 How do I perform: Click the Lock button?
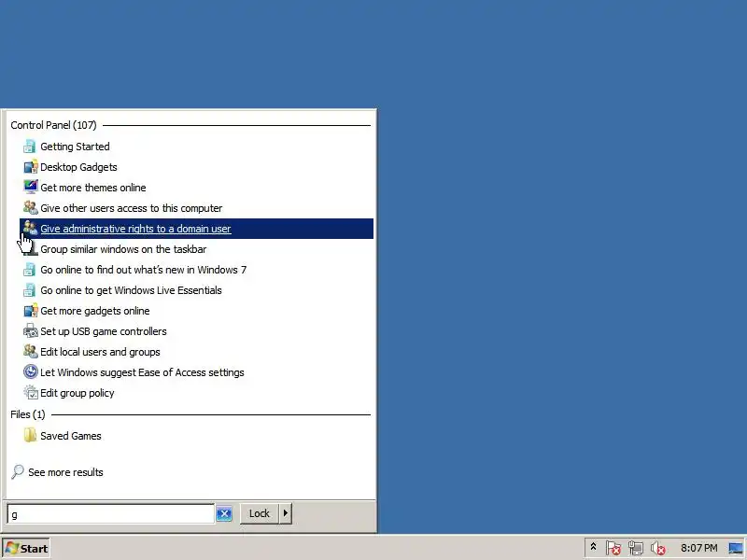pyautogui.click(x=260, y=513)
